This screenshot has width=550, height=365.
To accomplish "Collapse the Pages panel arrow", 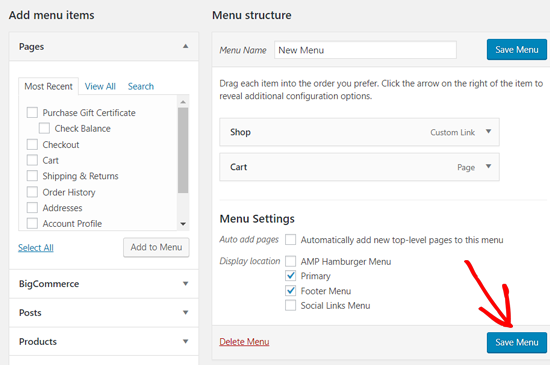I will coord(186,46).
